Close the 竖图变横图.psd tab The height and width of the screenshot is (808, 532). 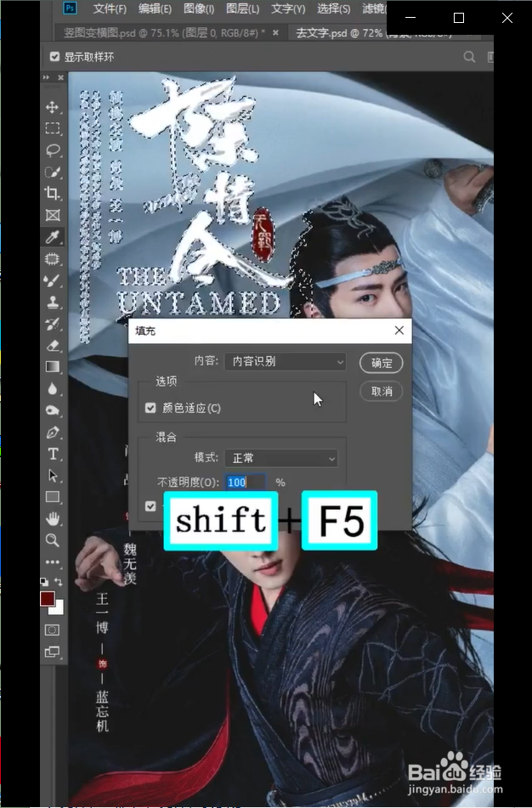pyautogui.click(x=276, y=32)
